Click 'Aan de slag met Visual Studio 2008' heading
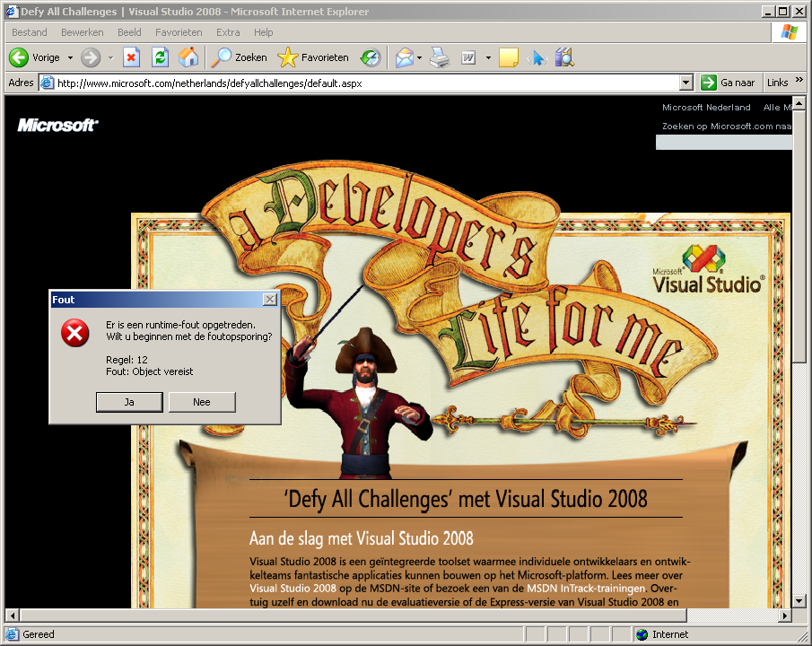The image size is (812, 646). (362, 538)
